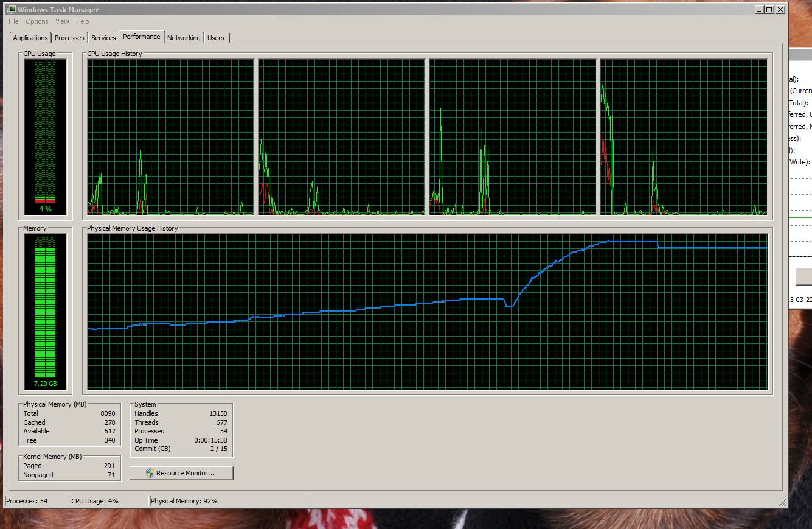Open the Help menu
This screenshot has width=812, height=529.
click(x=83, y=21)
